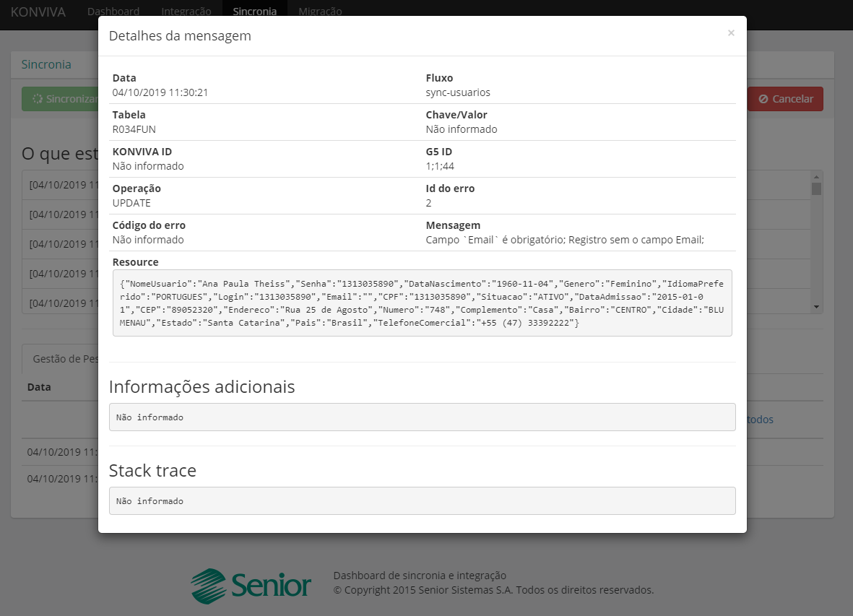Switch to the Gestão de Pessoas tab
Screen dimensions: 853x616
click(x=61, y=359)
